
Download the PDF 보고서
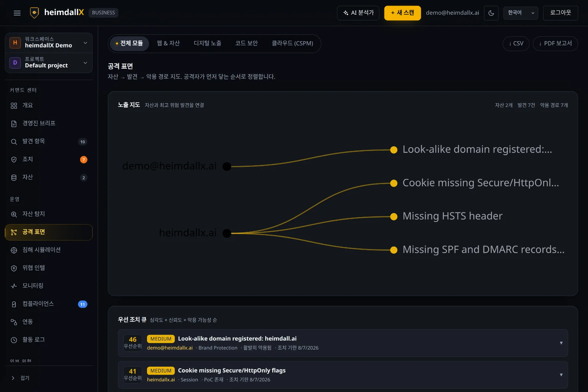click(x=555, y=43)
